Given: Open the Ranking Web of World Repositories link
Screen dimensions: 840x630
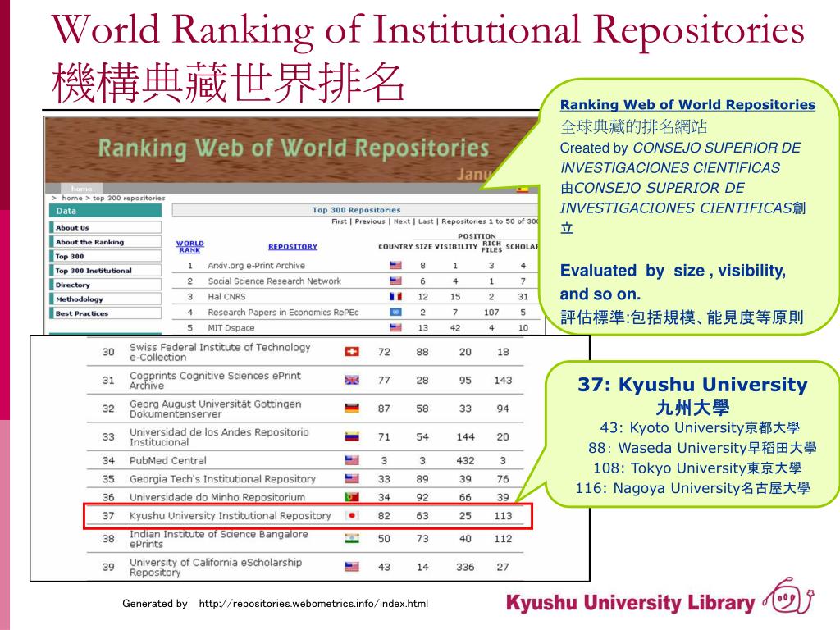Looking at the screenshot, I should click(x=687, y=104).
